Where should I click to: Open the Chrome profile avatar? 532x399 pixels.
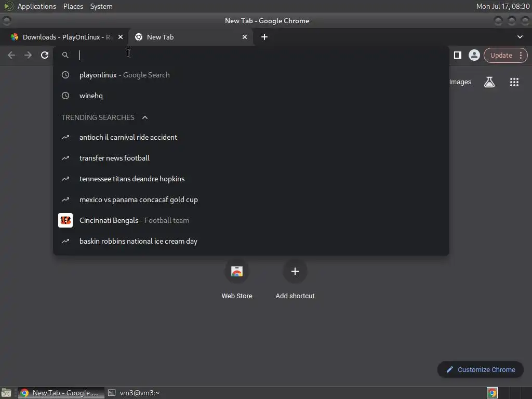coord(474,55)
